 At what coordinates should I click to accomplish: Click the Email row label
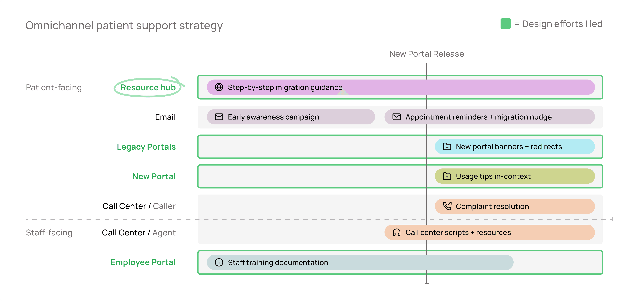165,117
